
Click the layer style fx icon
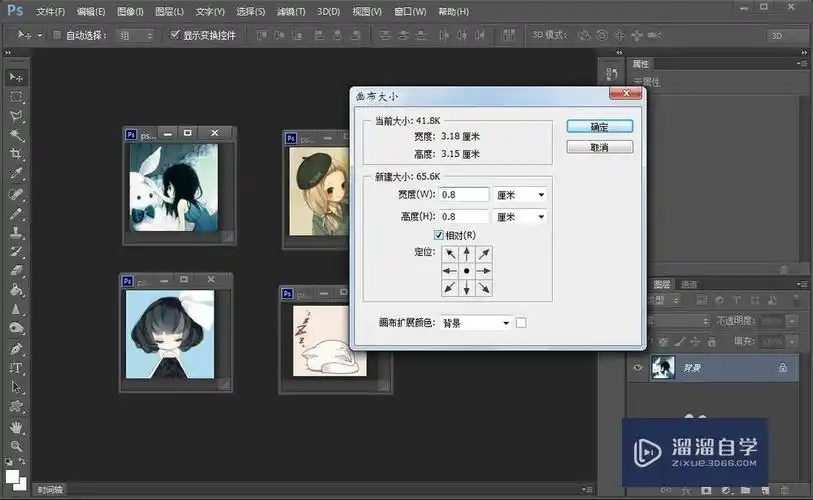pyautogui.click(x=686, y=490)
